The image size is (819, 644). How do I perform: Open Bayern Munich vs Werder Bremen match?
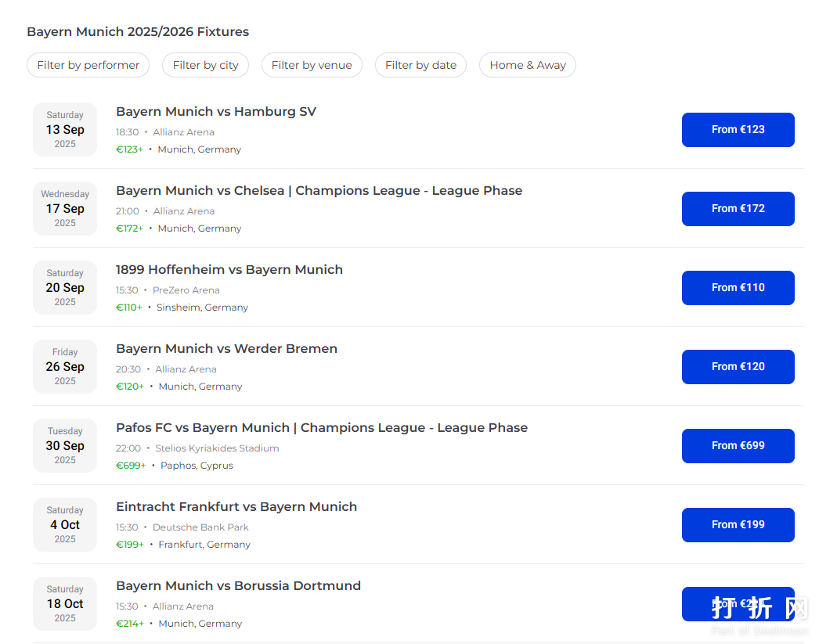click(226, 349)
